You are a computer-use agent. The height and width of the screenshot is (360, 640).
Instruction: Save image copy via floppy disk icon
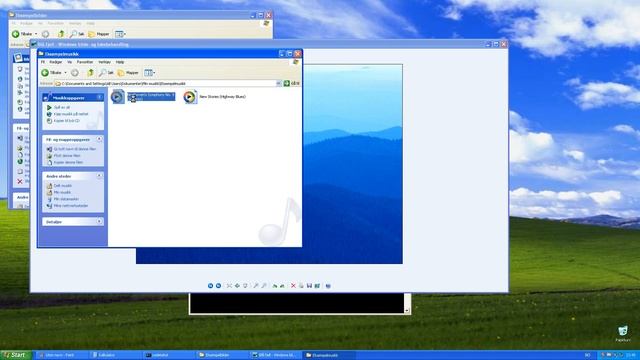pyautogui.click(x=309, y=286)
